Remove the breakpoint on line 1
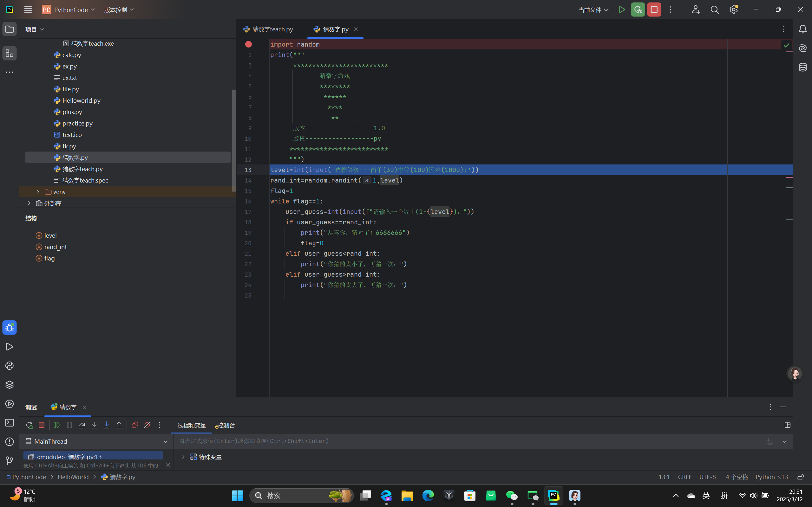Viewport: 812px width, 507px height. click(248, 44)
